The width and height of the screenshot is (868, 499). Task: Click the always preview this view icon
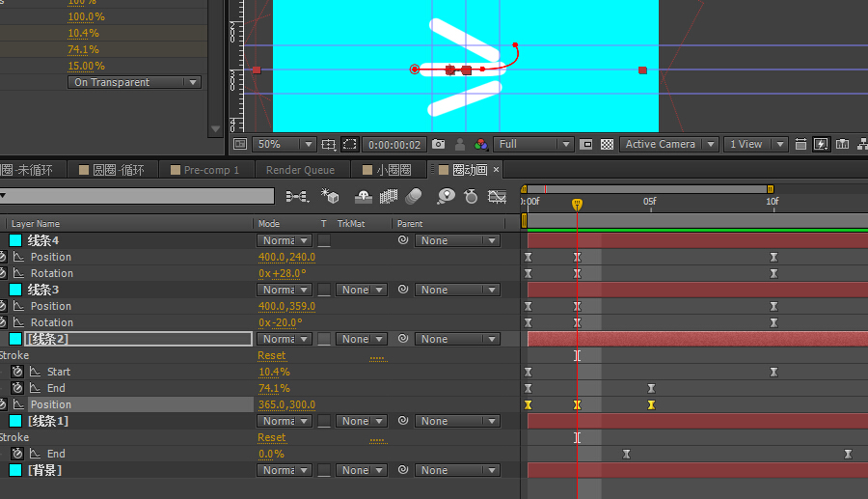pyautogui.click(x=240, y=144)
